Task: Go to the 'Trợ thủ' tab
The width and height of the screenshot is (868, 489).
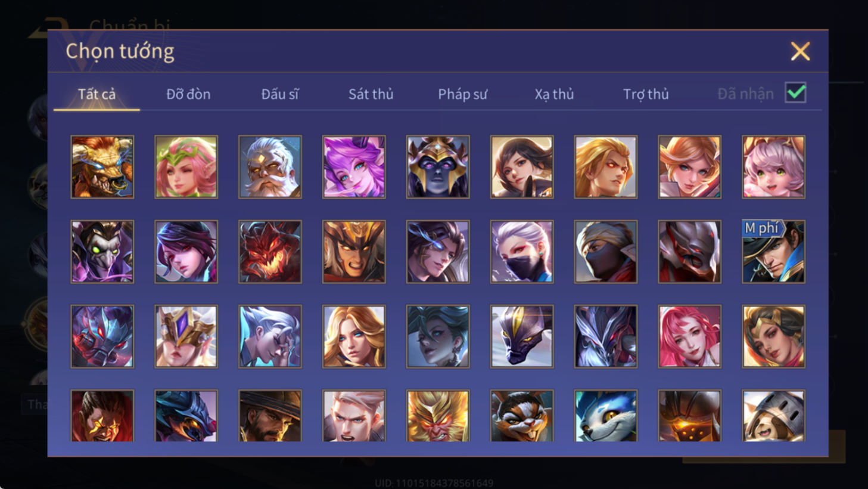Action: [x=646, y=94]
